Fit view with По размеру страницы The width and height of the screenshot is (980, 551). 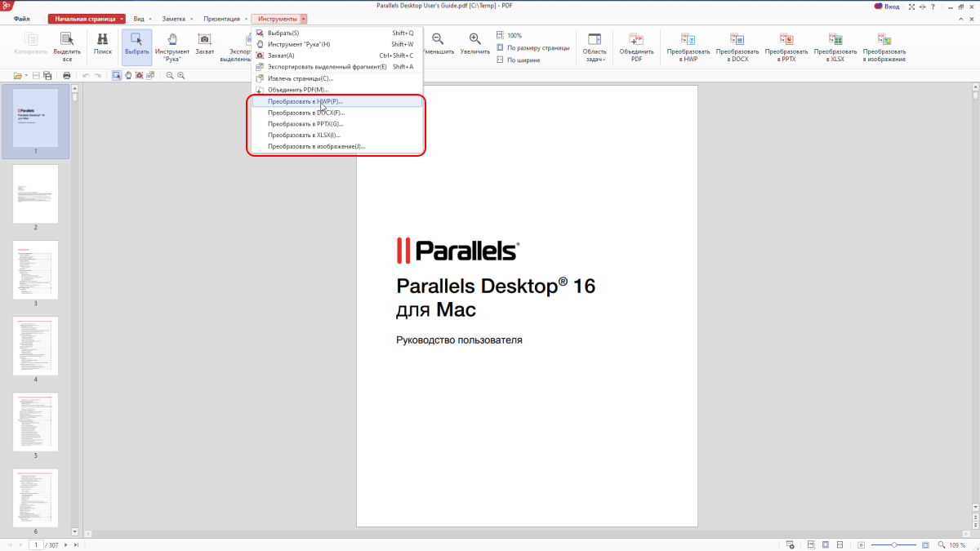click(x=533, y=48)
